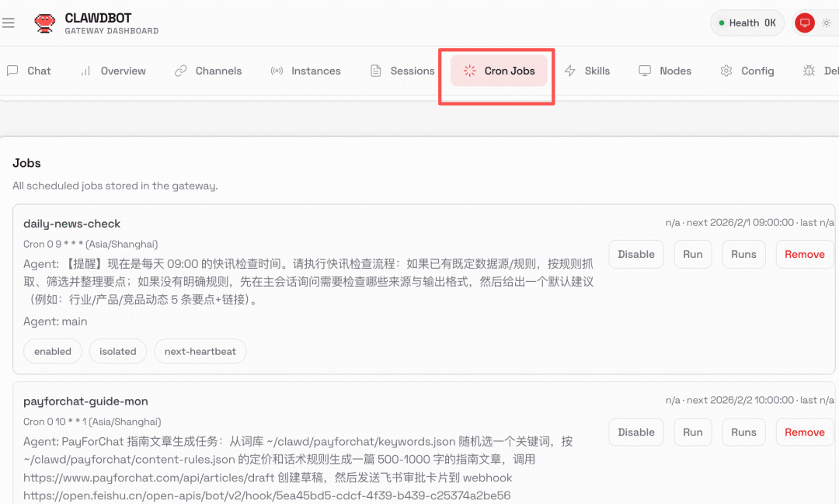The image size is (839, 504).
Task: Click 'Cron 0 10 * * 1 (Asia/Shanghai)' text
Action: click(92, 422)
